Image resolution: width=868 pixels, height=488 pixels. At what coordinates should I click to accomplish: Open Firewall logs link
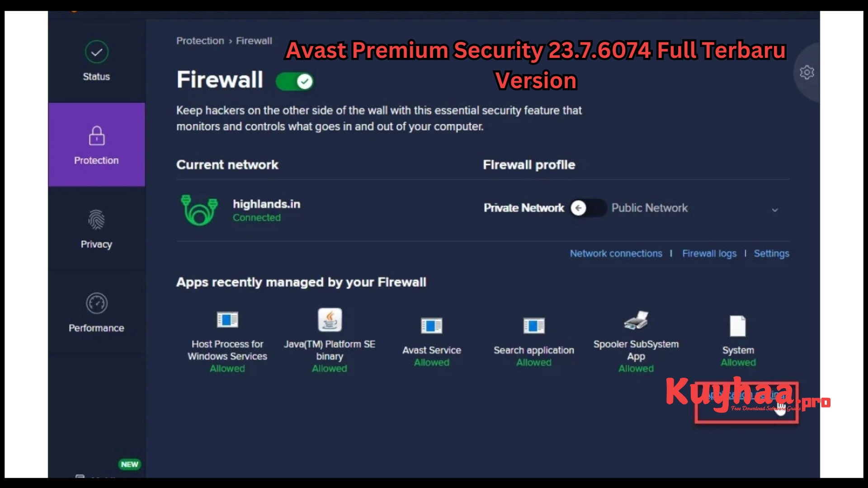point(709,253)
